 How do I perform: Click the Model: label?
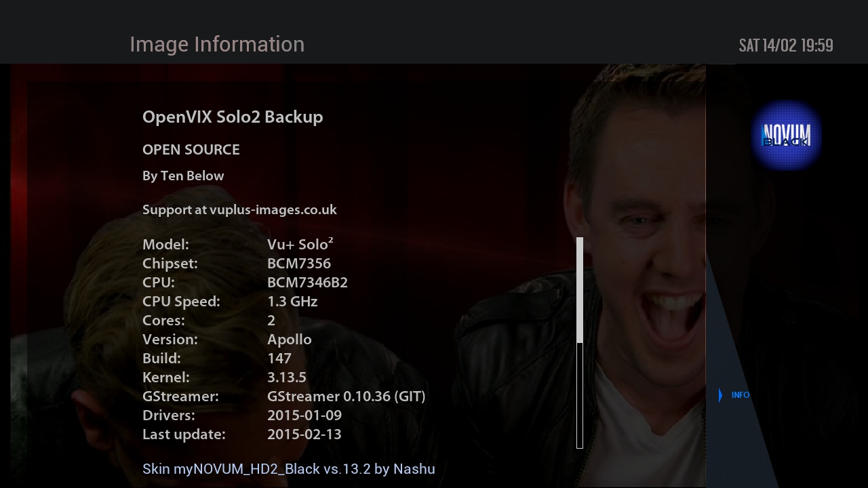[x=165, y=245]
